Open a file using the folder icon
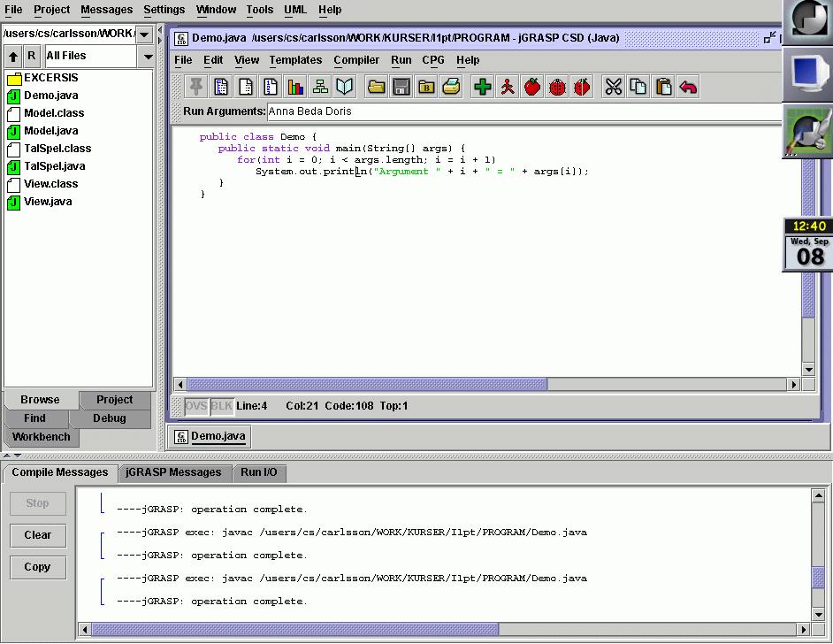Screen dimensions: 833x644 [x=376, y=87]
